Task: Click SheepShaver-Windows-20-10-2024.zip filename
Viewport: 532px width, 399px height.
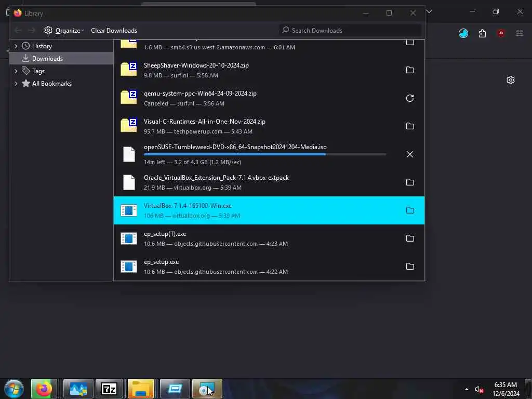Action: (196, 65)
